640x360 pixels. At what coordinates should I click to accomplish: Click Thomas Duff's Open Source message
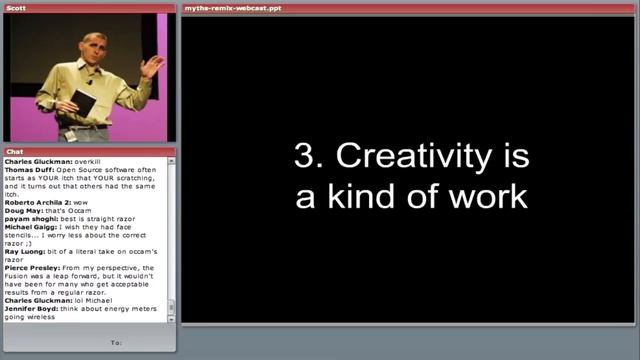(80, 182)
